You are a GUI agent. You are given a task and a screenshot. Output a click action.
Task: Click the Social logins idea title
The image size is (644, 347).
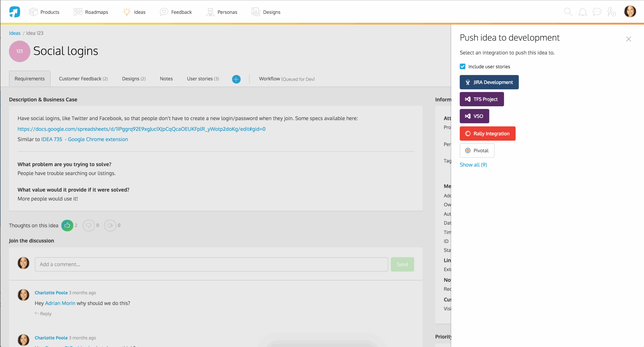coord(66,51)
